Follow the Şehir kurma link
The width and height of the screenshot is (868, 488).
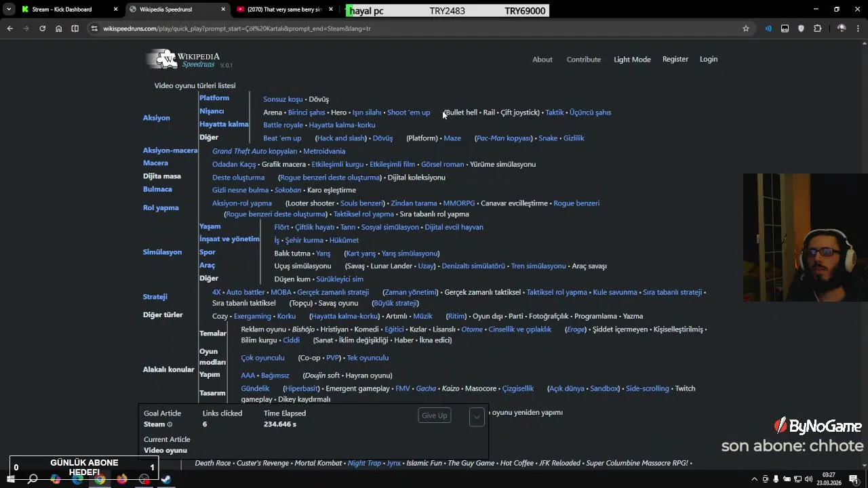(x=304, y=240)
